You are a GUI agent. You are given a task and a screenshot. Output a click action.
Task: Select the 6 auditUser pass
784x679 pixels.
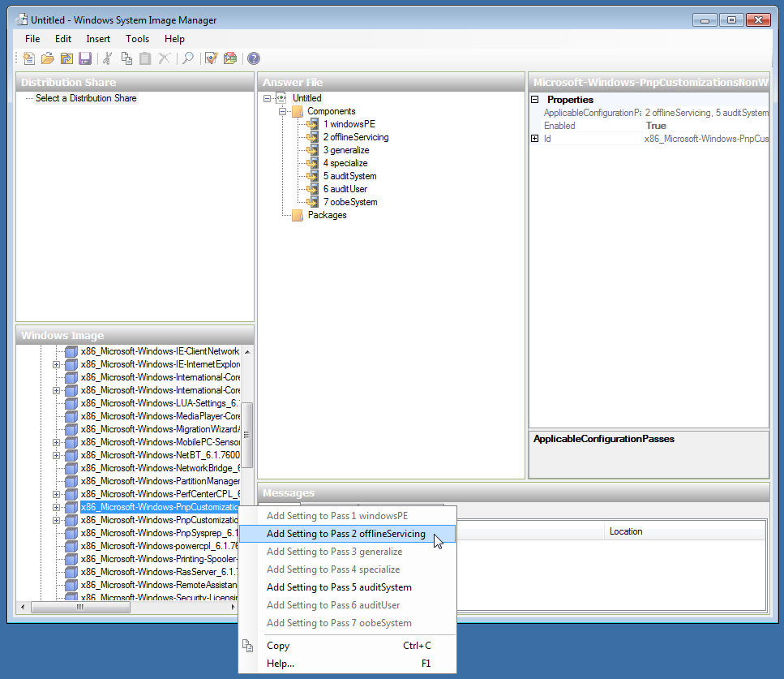345,189
